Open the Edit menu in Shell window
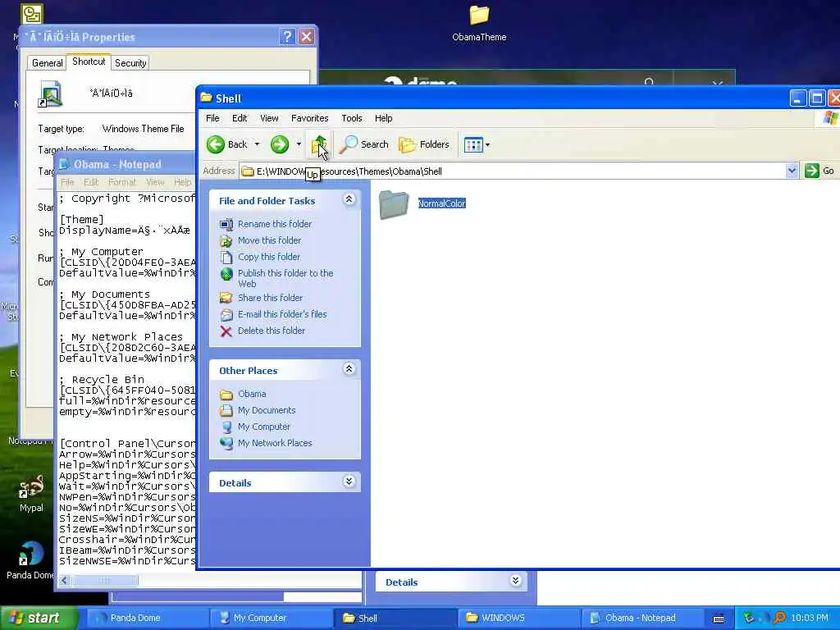Viewport: 840px width, 630px height. (x=240, y=118)
